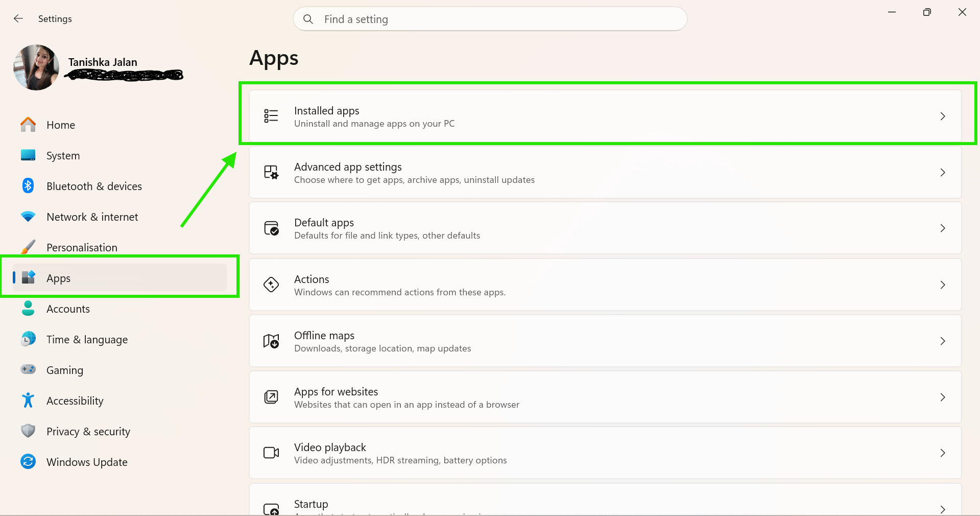Open Gaming settings

[x=119, y=370]
